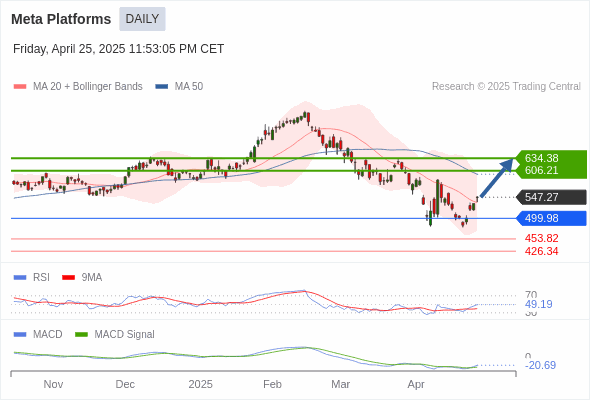Click the MACD Signal green legend swatch
This screenshot has width=590, height=400.
81,335
